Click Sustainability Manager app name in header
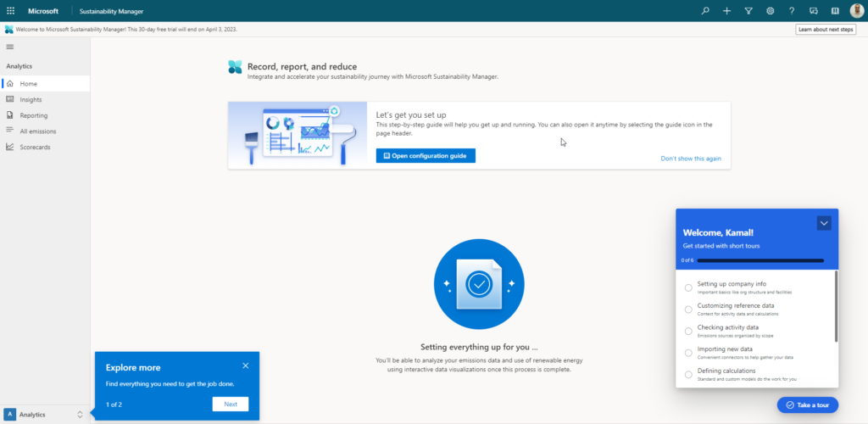 [111, 11]
